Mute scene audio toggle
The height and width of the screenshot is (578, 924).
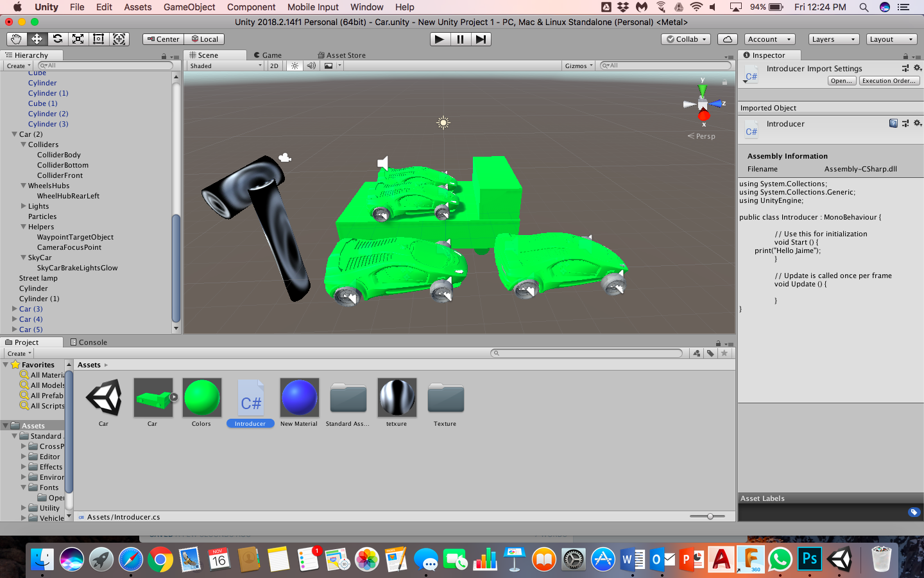(x=311, y=66)
